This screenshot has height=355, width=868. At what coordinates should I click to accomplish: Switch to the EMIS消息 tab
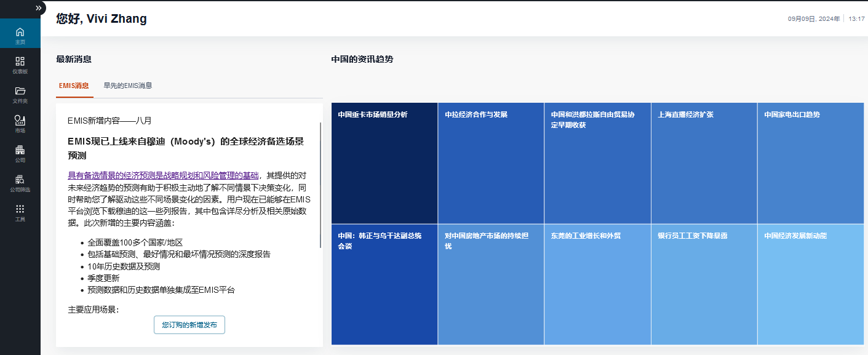74,86
